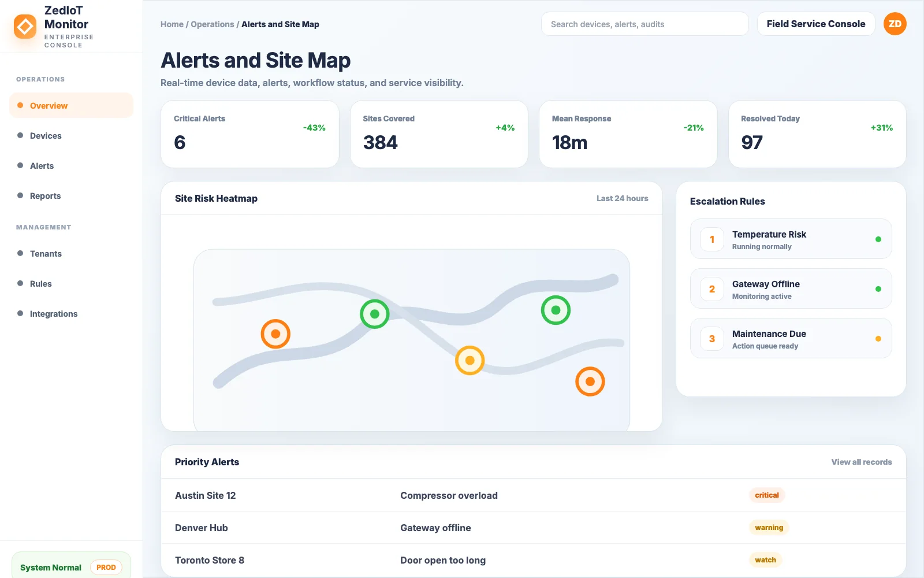Click the System Normal status text
924x578 pixels.
[x=51, y=568]
